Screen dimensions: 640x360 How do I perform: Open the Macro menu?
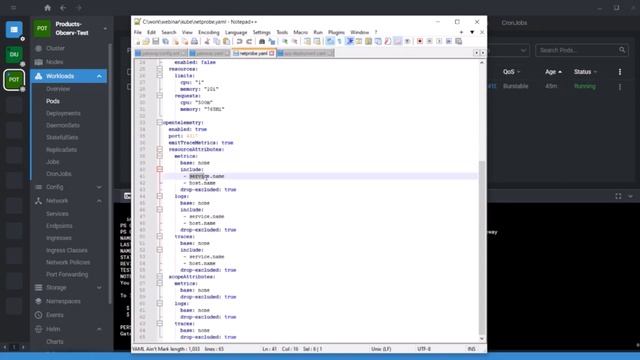point(300,32)
